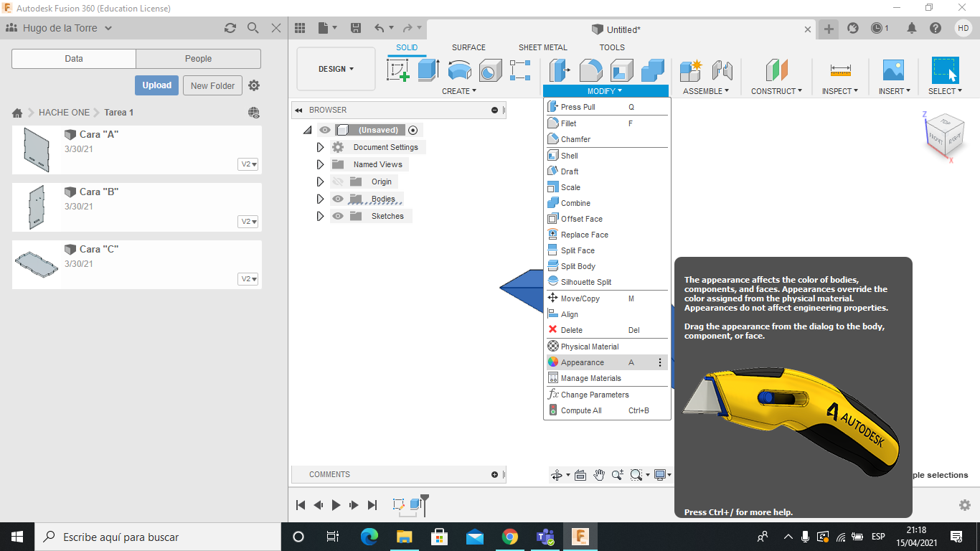Open the HACHE ONE breadcrumb link
The height and width of the screenshot is (551, 980).
tap(65, 113)
